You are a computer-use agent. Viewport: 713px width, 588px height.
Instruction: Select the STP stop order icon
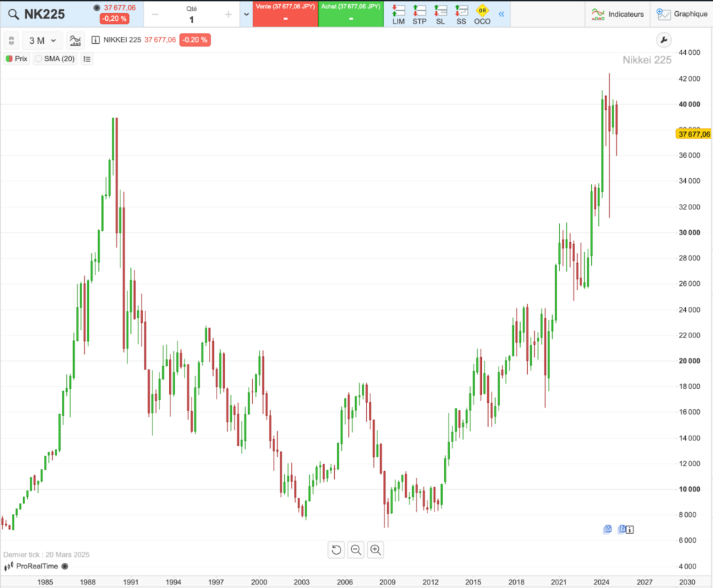click(x=419, y=15)
